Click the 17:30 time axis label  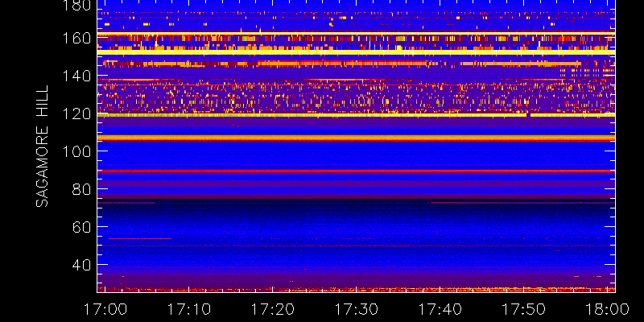(x=357, y=309)
